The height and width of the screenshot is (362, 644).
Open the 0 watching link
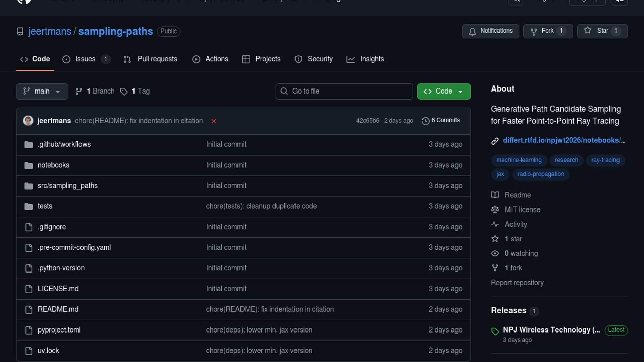pyautogui.click(x=521, y=253)
